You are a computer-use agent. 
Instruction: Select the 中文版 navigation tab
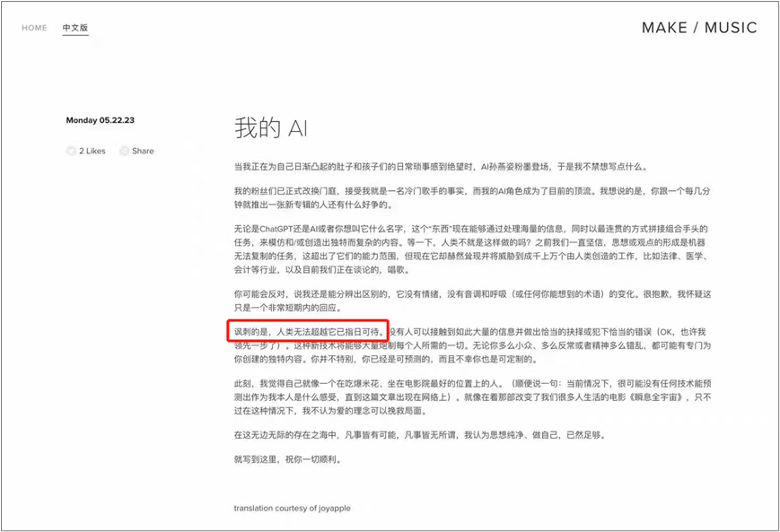pyautogui.click(x=75, y=28)
